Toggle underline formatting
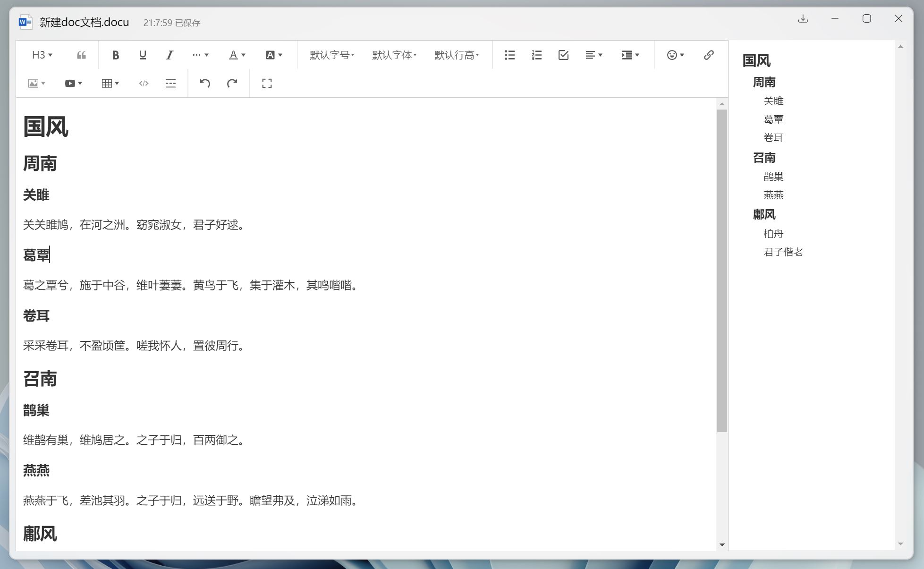 click(142, 55)
